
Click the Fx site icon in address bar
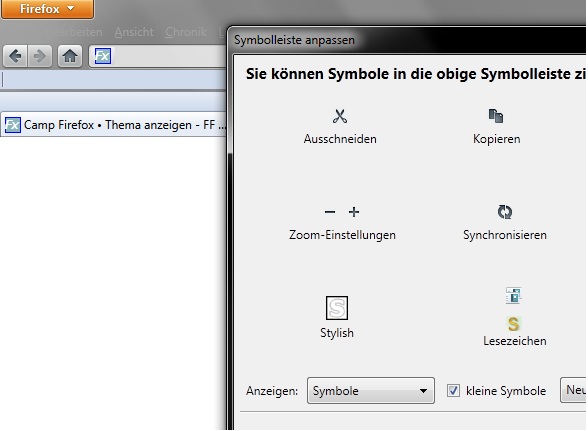[x=103, y=56]
